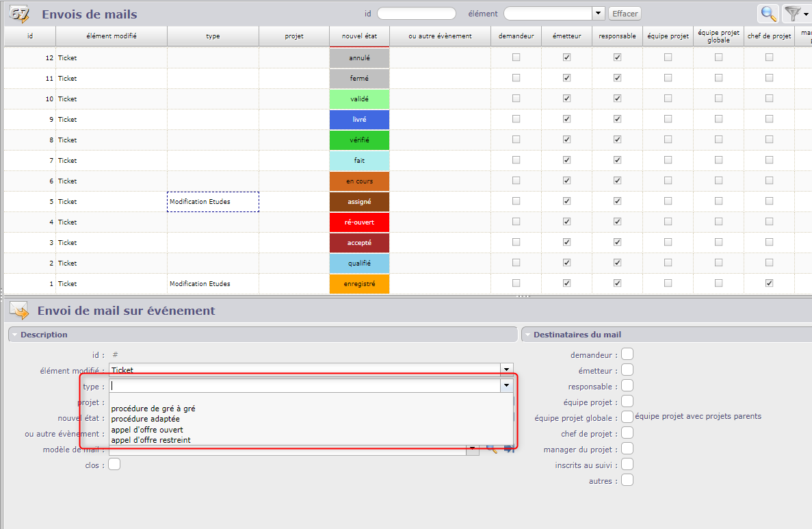Sort by the nouvel état column header
This screenshot has height=529, width=812.
[359, 36]
